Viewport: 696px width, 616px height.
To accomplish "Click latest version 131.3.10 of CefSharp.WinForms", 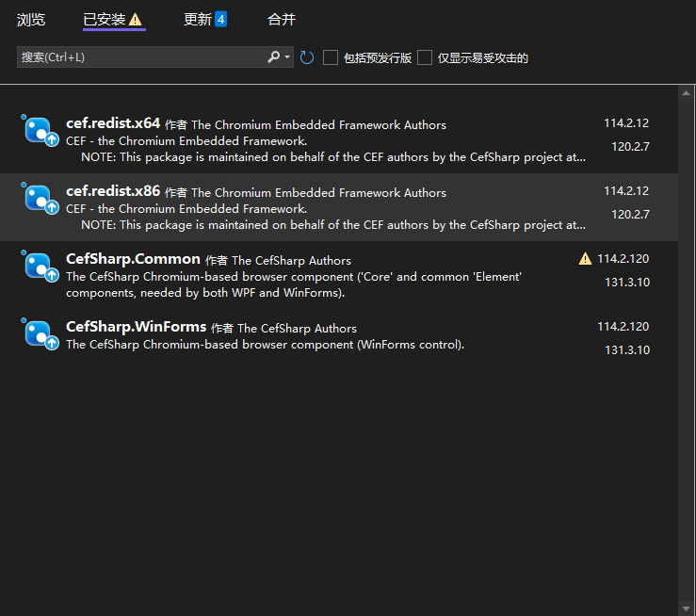I will [x=627, y=350].
